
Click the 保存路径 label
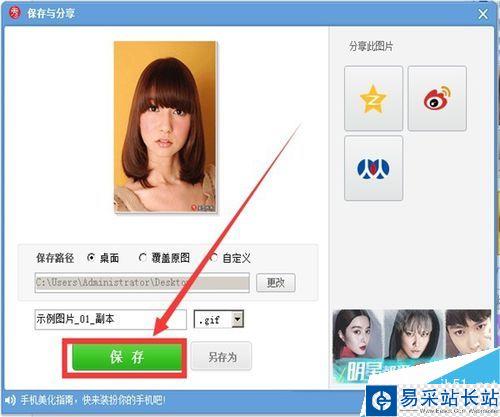55,258
